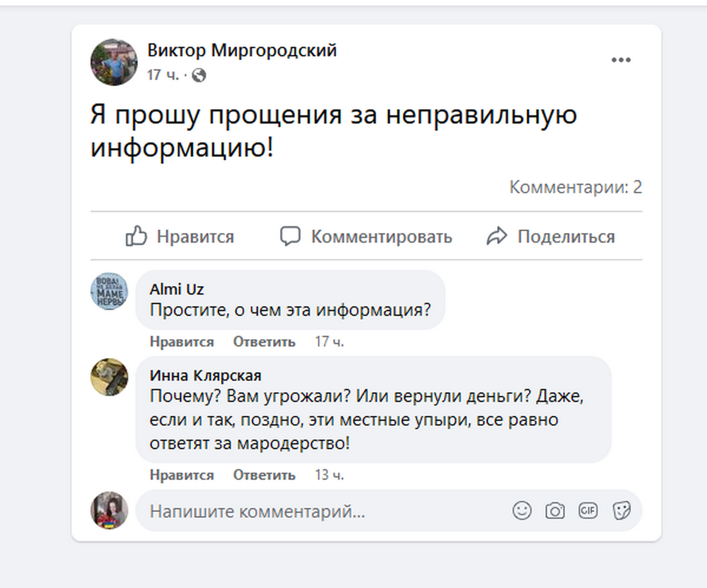Click the thumbs-up Like icon
The image size is (707, 588).
point(136,236)
